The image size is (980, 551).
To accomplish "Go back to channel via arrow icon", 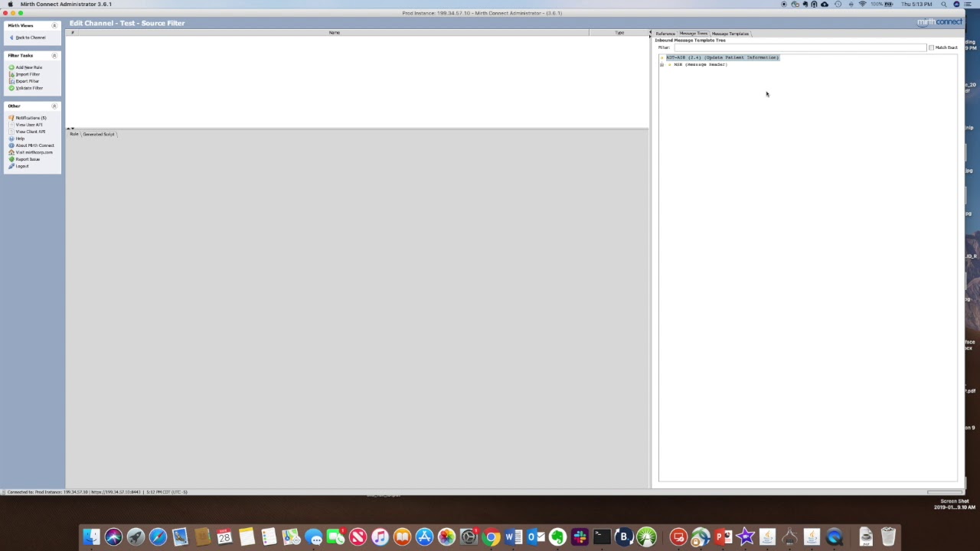I will click(11, 37).
